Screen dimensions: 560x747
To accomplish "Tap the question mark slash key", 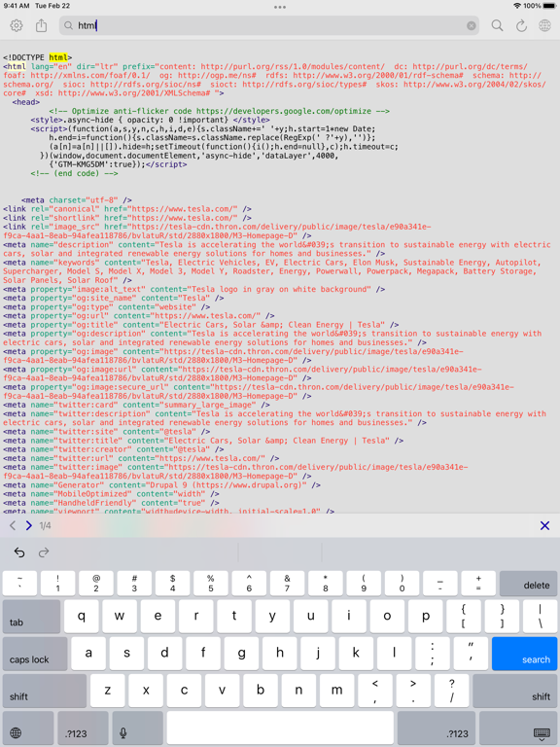I will (x=451, y=691).
